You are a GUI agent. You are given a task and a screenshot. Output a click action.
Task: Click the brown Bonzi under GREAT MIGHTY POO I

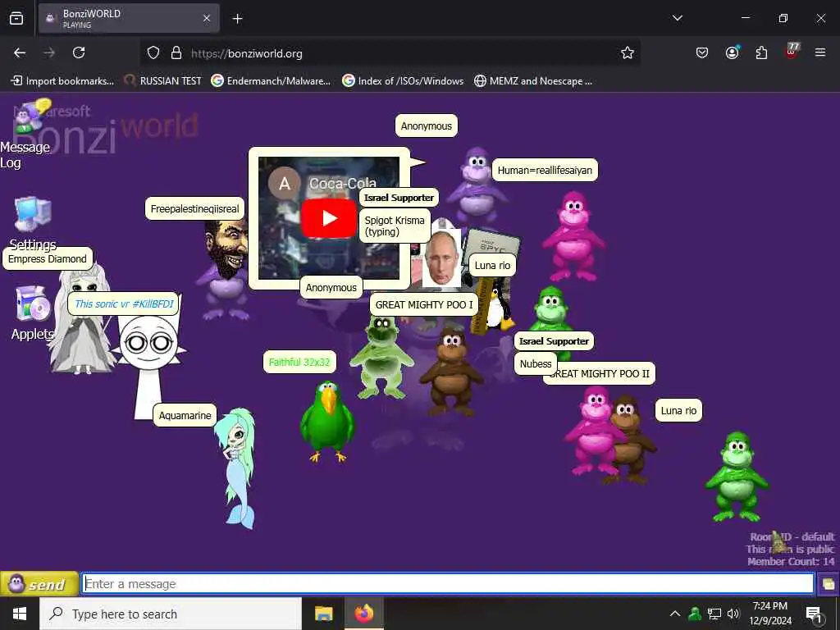pos(451,372)
